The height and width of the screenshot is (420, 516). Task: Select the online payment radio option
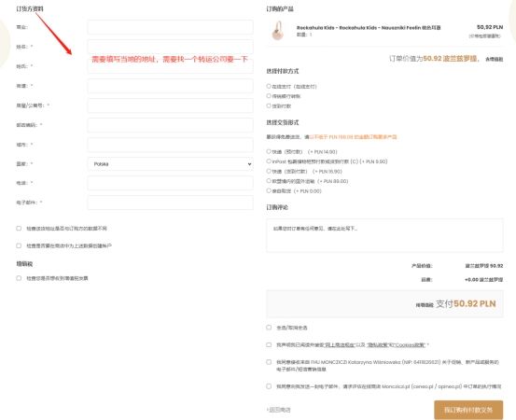pyautogui.click(x=269, y=86)
